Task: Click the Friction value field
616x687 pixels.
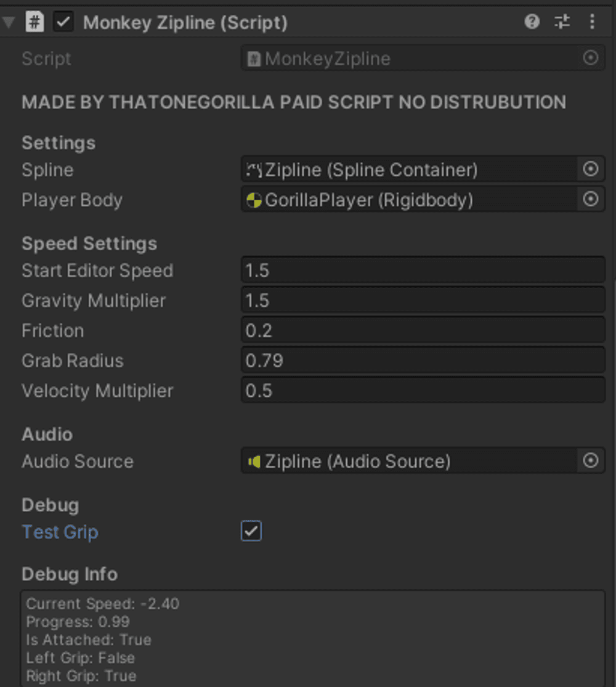Action: [423, 331]
